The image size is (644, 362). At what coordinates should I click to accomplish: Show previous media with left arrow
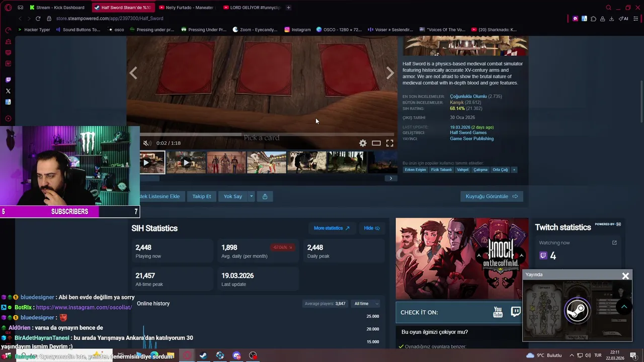point(133,73)
